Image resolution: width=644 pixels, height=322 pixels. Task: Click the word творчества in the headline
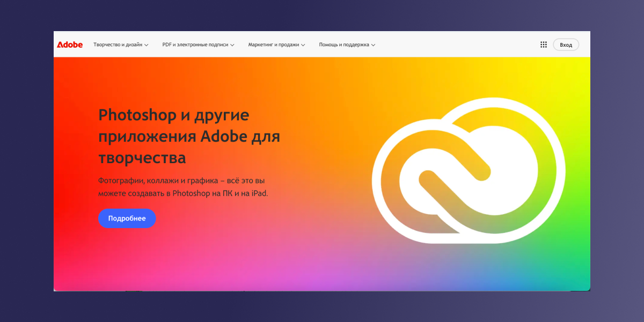click(142, 158)
